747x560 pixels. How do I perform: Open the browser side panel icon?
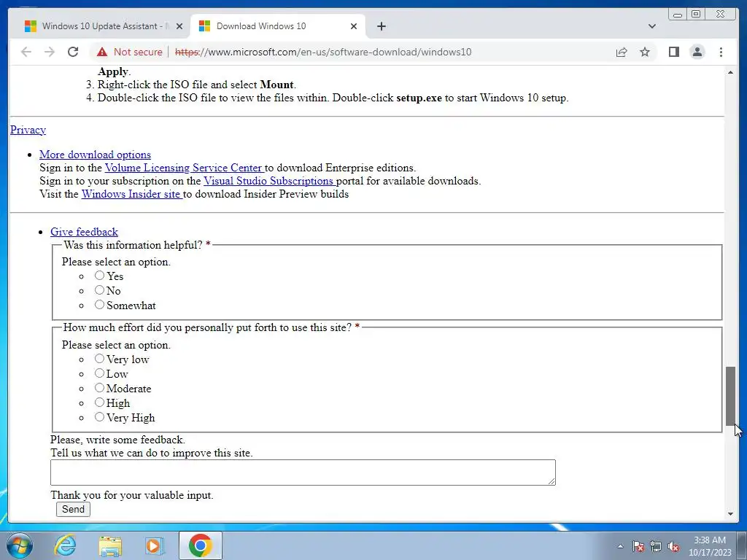(673, 52)
